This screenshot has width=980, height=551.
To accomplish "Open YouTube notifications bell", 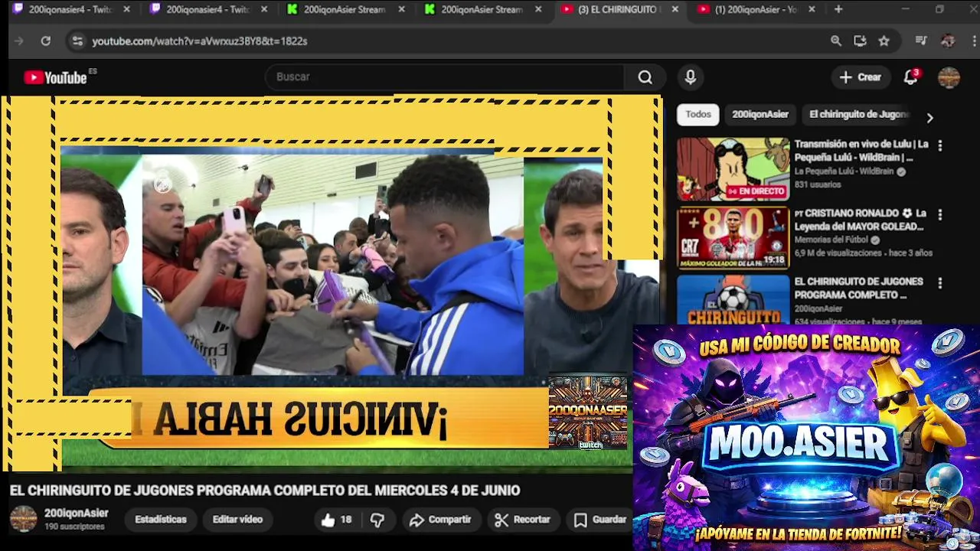I will 910,77.
